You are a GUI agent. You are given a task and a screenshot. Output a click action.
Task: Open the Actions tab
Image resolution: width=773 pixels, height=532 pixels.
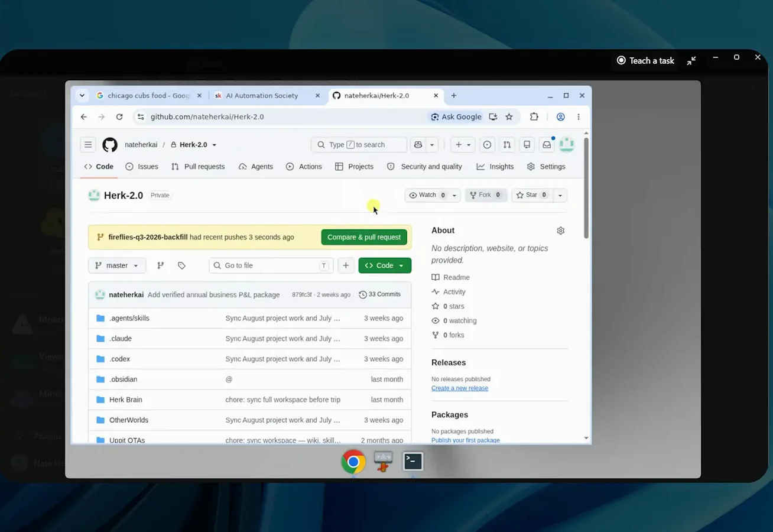pyautogui.click(x=304, y=167)
